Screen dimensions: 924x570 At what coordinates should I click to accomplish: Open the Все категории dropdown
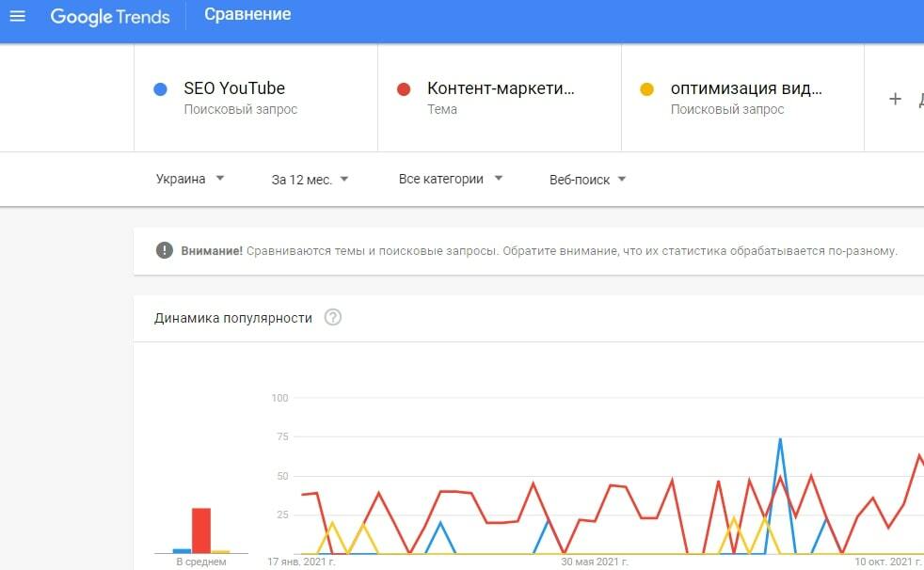[x=450, y=179]
